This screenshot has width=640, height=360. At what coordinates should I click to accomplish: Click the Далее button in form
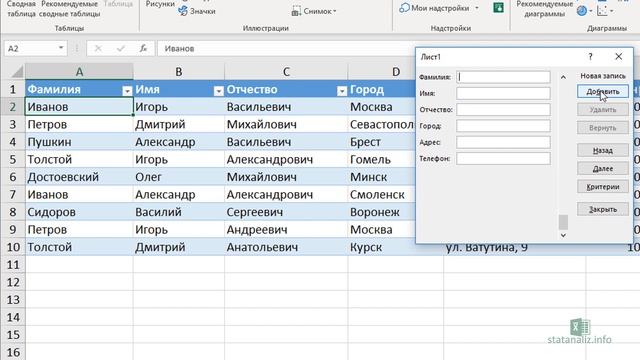click(602, 168)
